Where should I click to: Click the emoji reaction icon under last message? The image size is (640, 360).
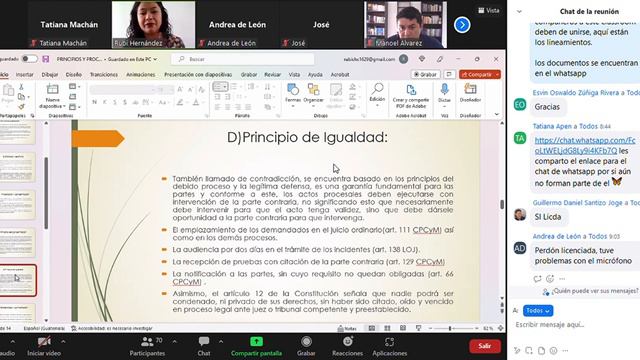[550, 279]
